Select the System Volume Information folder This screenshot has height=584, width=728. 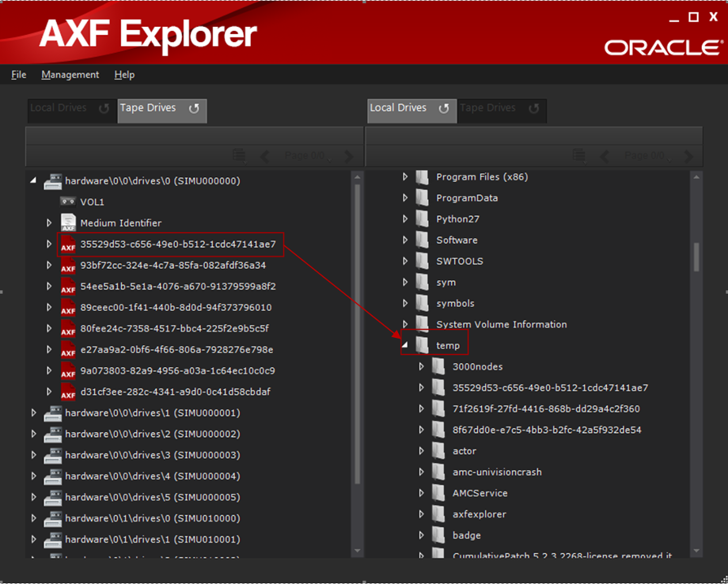coord(502,324)
